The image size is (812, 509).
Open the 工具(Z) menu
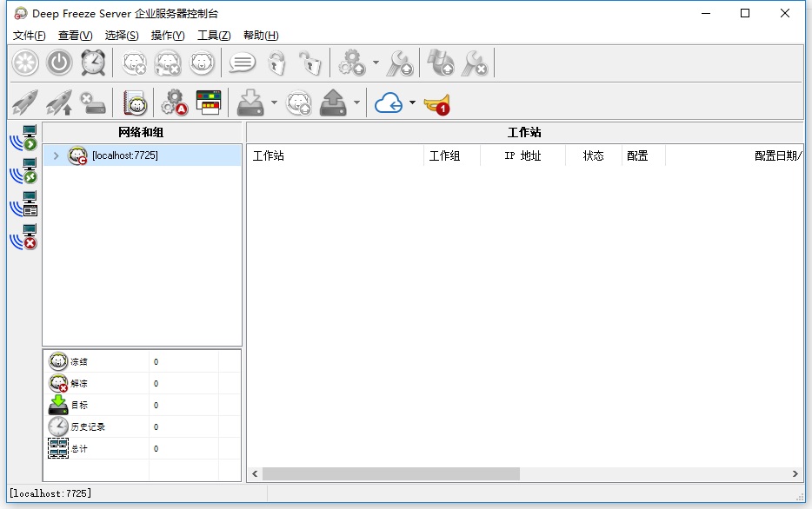click(214, 35)
